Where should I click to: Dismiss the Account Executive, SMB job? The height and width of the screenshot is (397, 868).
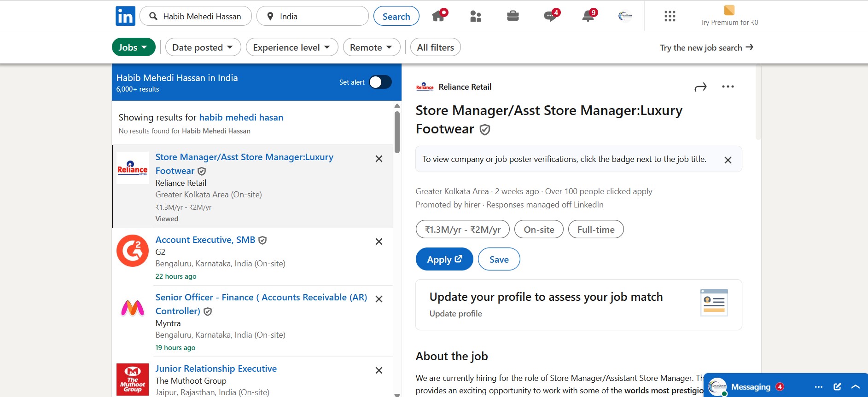pos(379,242)
